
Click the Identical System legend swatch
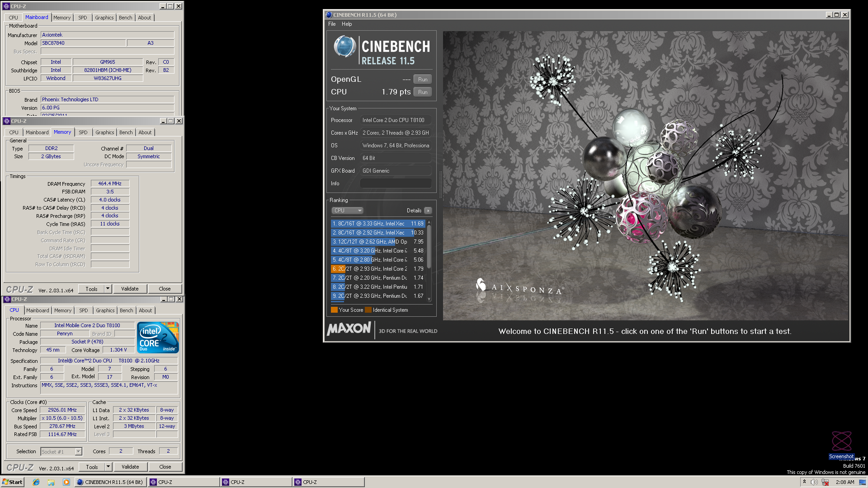(368, 310)
